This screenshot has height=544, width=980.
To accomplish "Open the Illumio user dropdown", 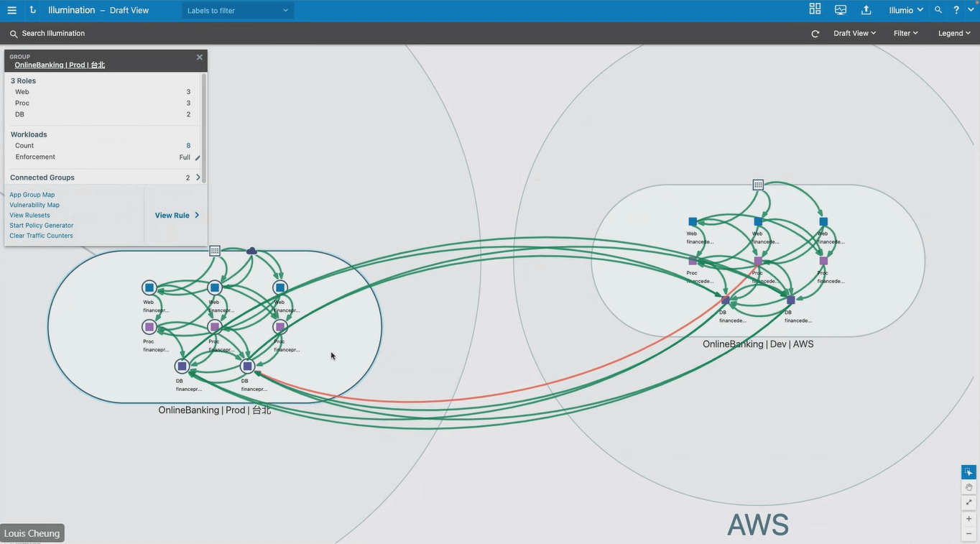I will click(x=905, y=10).
